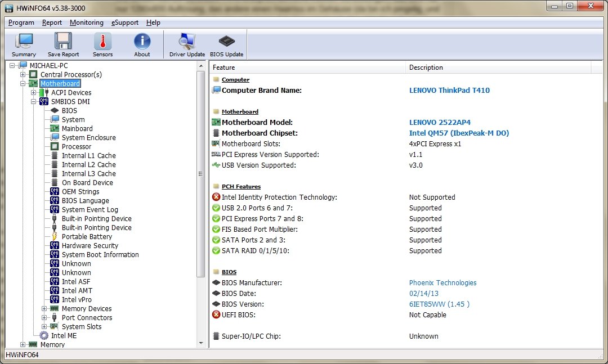Open the Sensors thermometer icon
Viewport: 608px width, 364px height.
tap(103, 44)
